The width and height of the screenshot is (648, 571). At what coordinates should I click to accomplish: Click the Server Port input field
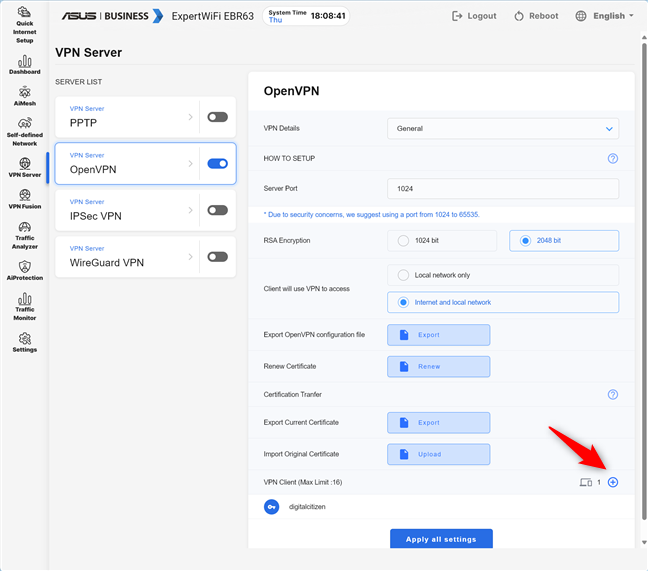[x=502, y=188]
